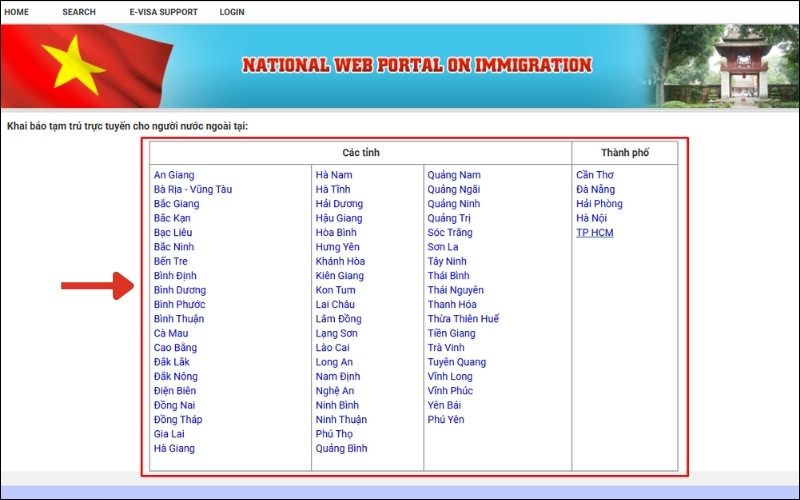The height and width of the screenshot is (500, 800).
Task: Click the Kiên Giang province link
Action: (x=340, y=276)
